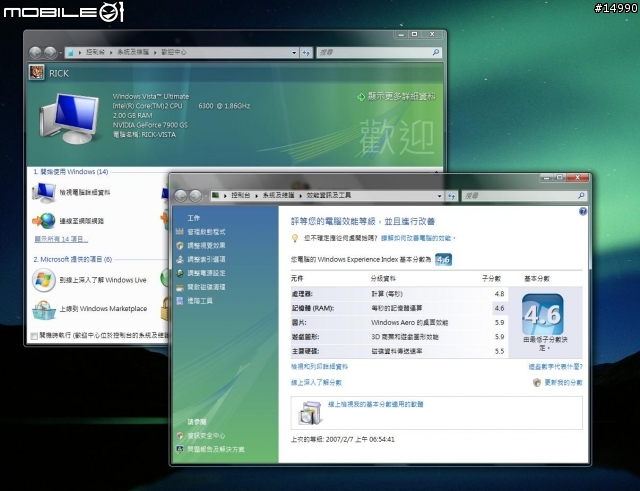The image size is (640, 491).
Task: Open the recent pages dropdown beside Welcome Center nav arrows
Action: click(60, 53)
